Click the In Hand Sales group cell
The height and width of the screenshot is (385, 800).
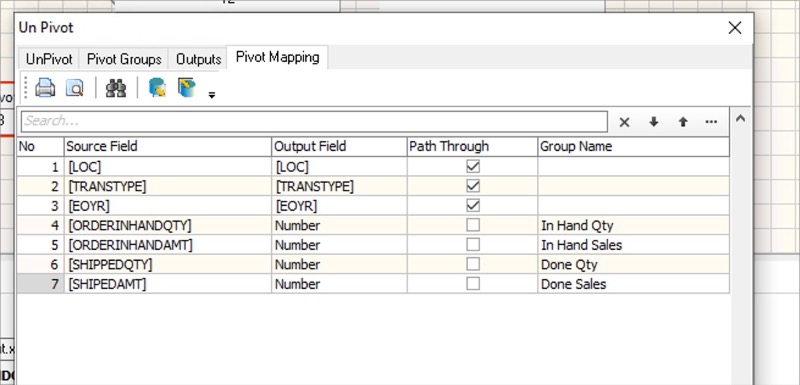coord(634,245)
